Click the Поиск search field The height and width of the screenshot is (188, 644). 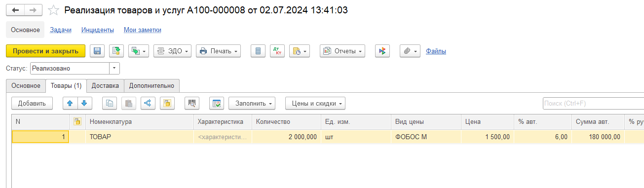click(593, 103)
